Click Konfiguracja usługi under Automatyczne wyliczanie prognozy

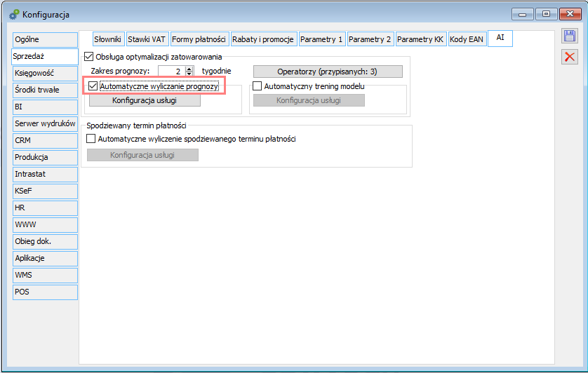tap(145, 100)
